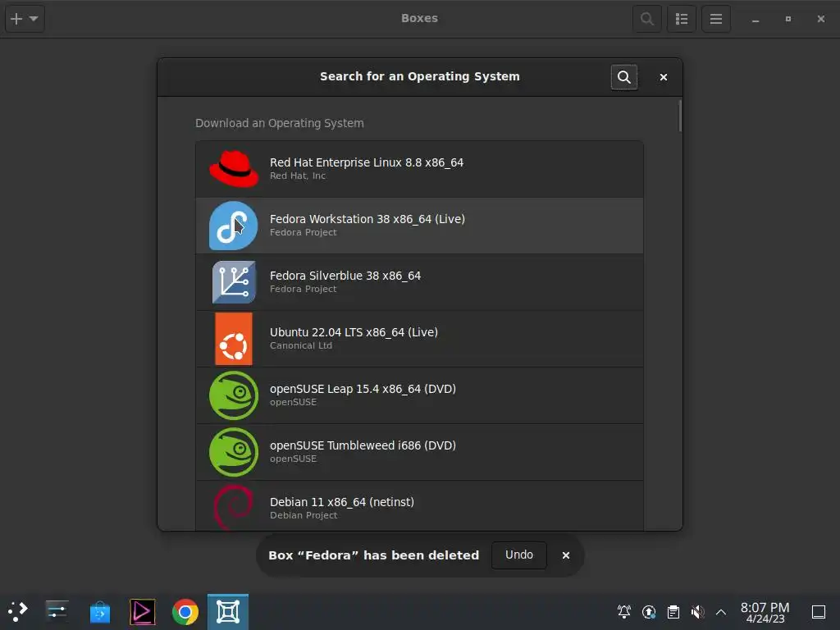Choose Debian 11 x86_64 (netinst)
Viewport: 840px width, 630px height.
[419, 505]
